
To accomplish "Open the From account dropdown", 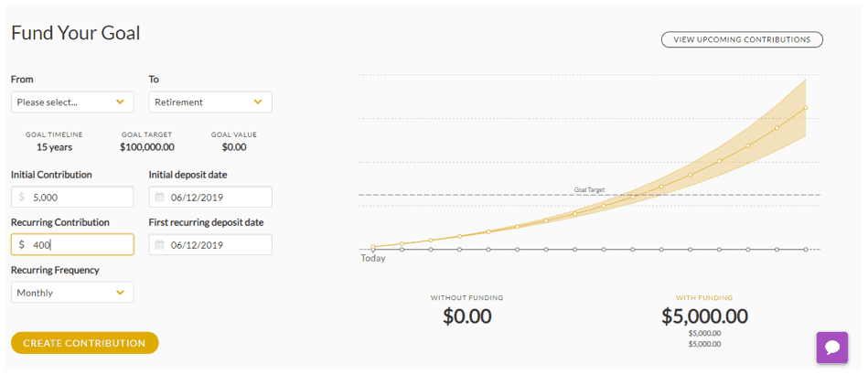I will coord(72,102).
